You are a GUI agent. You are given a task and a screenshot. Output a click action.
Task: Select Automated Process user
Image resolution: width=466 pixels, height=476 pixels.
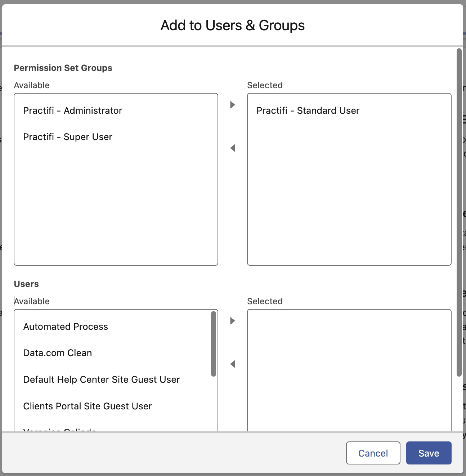pos(113,327)
